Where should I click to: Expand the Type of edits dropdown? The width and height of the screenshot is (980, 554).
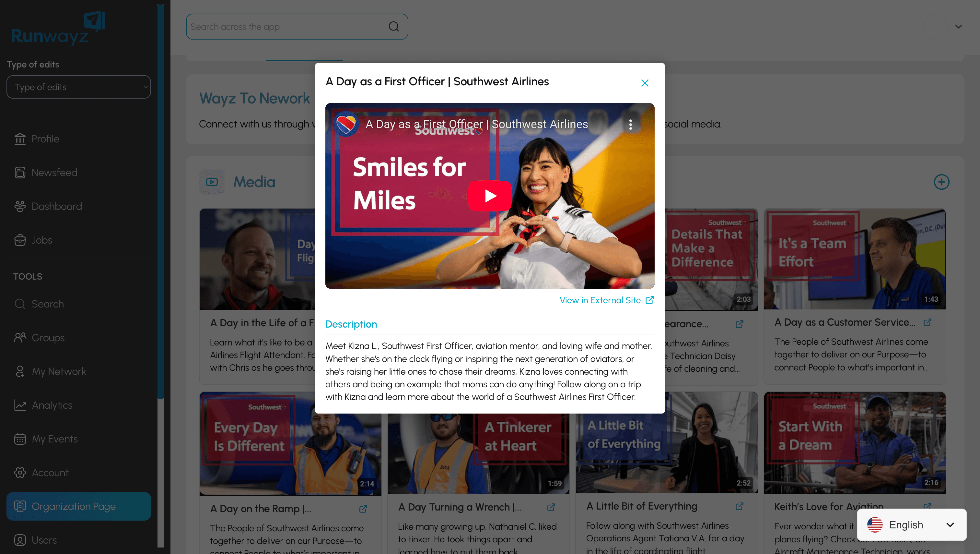[79, 87]
